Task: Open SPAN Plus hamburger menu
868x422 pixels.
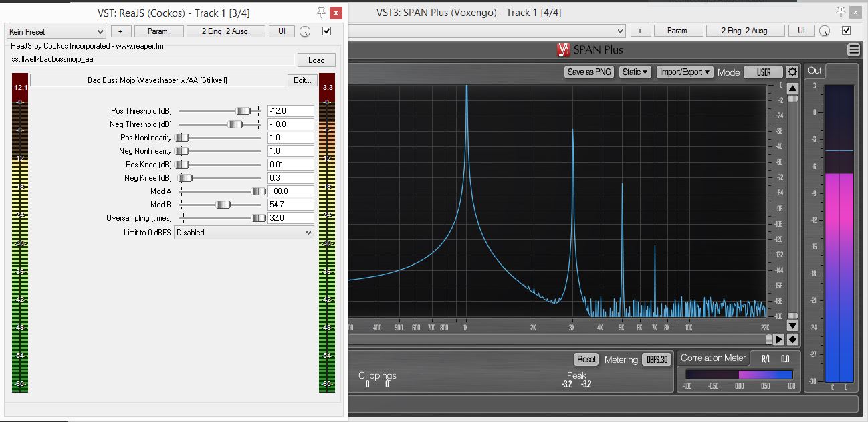Action: (x=853, y=50)
